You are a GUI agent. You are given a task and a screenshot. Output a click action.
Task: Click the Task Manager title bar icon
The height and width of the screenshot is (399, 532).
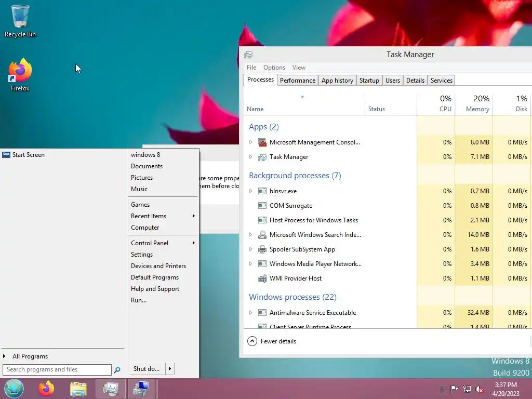pyautogui.click(x=248, y=54)
